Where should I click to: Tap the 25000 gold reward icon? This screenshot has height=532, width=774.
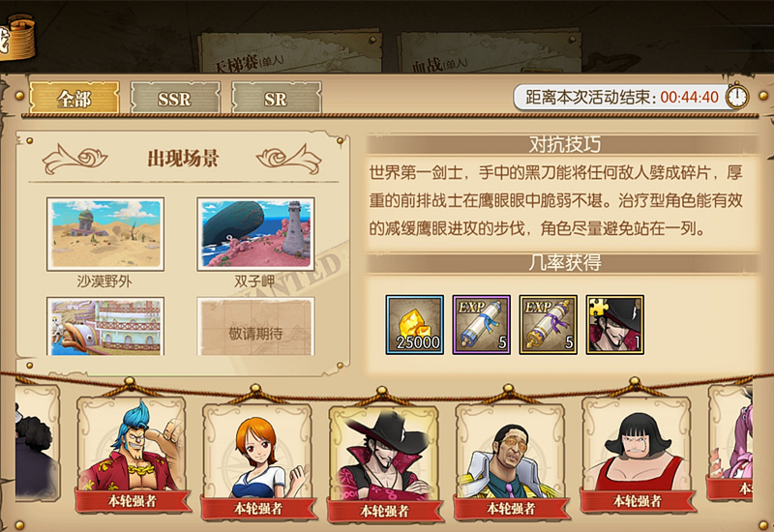click(x=415, y=325)
